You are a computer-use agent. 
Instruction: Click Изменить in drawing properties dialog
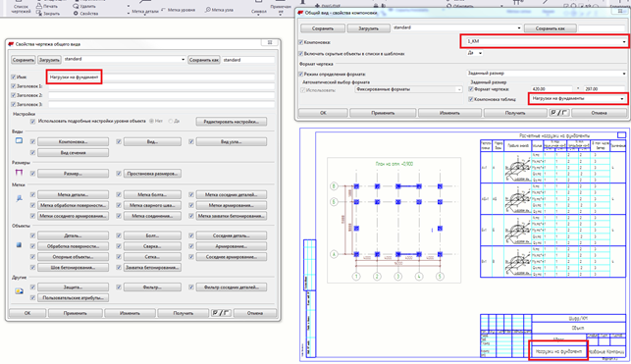click(x=130, y=313)
